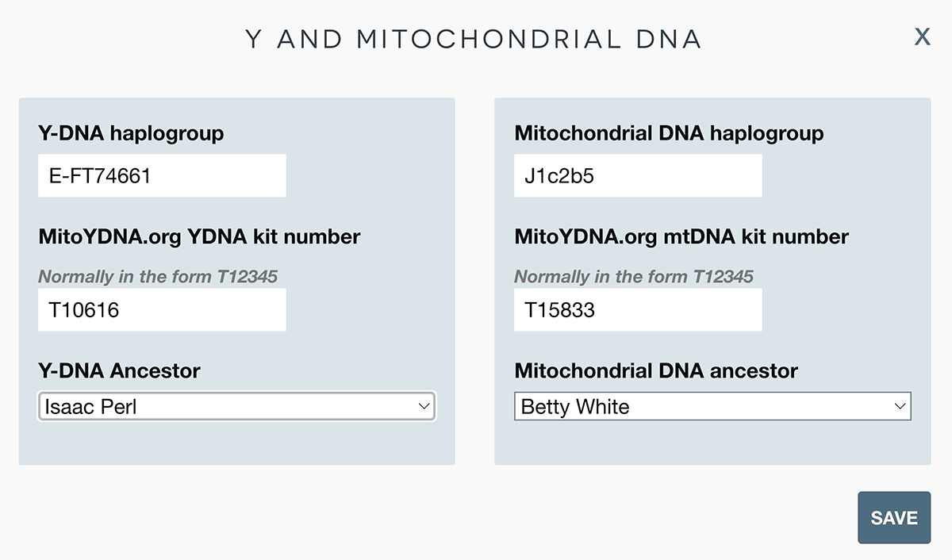Open the Mitochondrial DNA ancestor dropdown
This screenshot has width=952, height=560.
pyautogui.click(x=712, y=406)
